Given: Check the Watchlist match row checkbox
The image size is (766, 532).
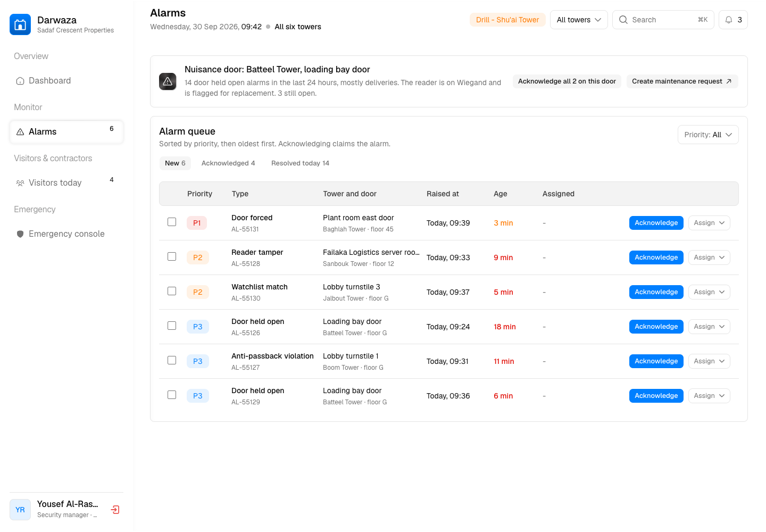Looking at the screenshot, I should click(172, 291).
